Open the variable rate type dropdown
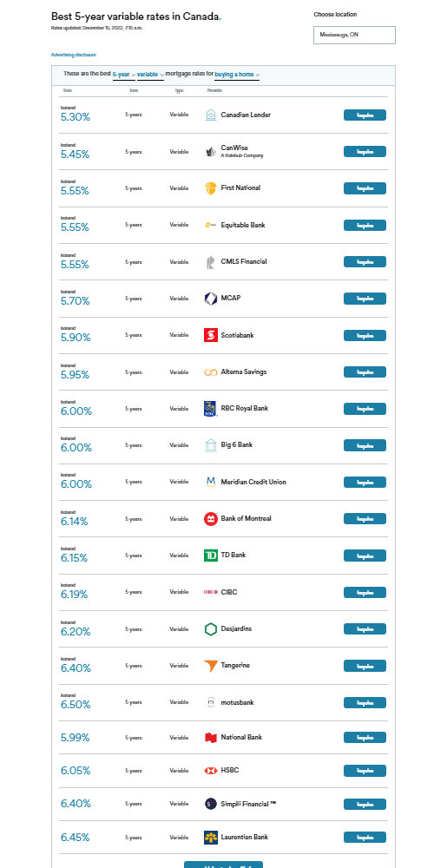Viewport: 434px width, 868px height. pyautogui.click(x=150, y=74)
